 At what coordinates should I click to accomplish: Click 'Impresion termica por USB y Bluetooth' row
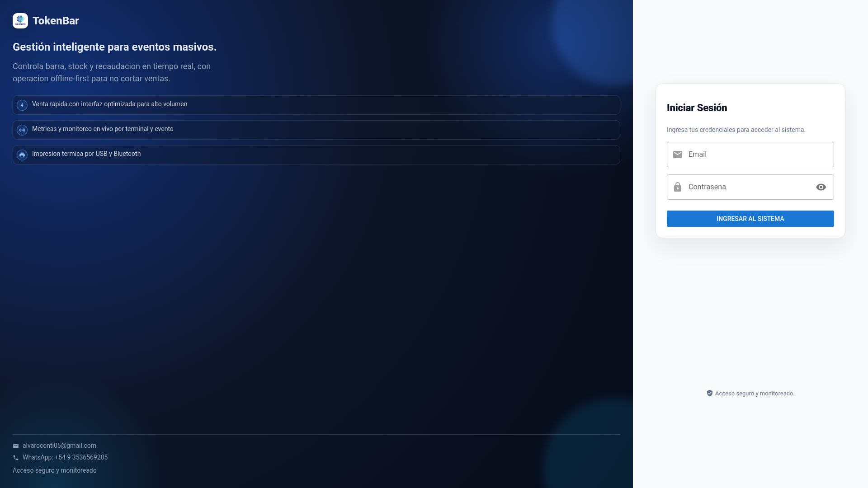[316, 155]
